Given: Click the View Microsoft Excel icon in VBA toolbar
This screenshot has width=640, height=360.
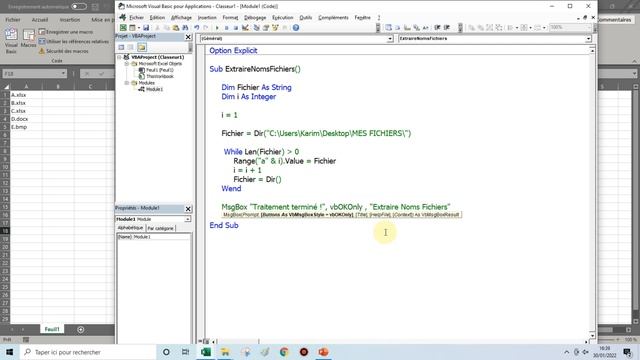Looking at the screenshot, I should click(123, 28).
